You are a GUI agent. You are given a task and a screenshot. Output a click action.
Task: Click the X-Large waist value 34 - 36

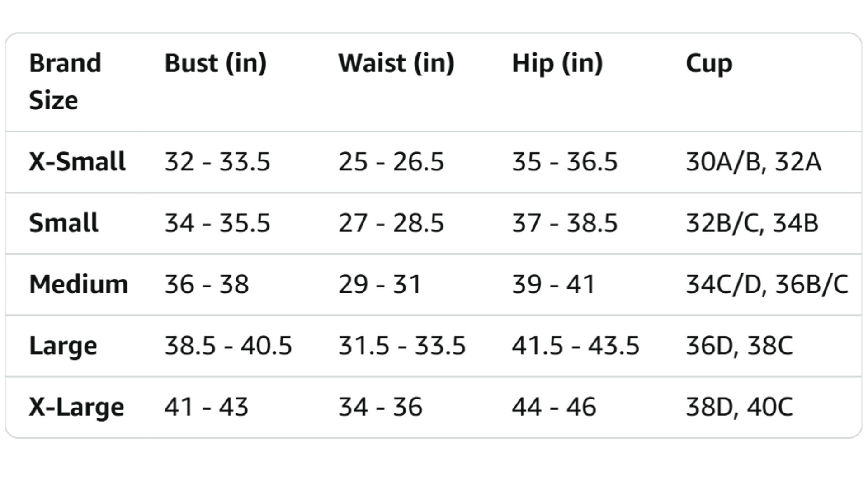[x=380, y=407]
